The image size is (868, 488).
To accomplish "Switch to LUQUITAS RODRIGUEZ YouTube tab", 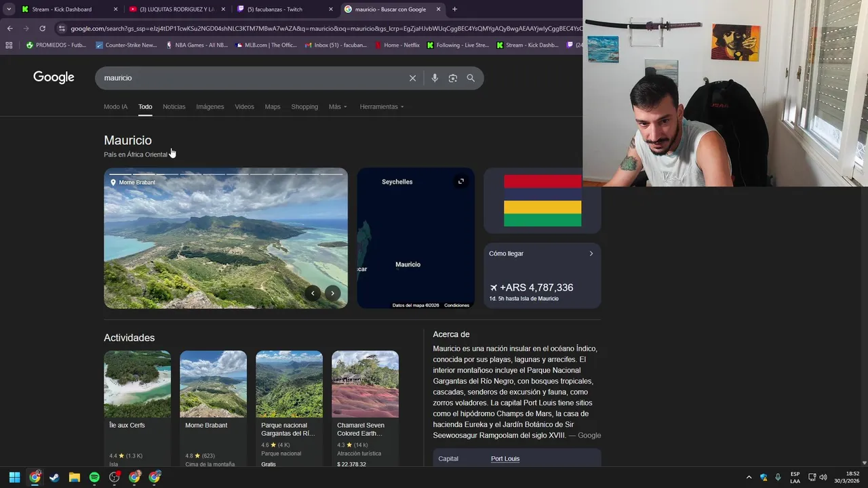I will (x=178, y=9).
